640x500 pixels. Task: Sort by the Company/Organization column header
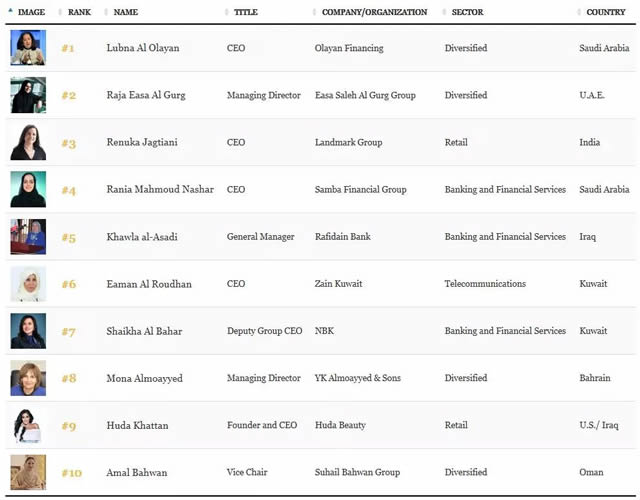(374, 12)
